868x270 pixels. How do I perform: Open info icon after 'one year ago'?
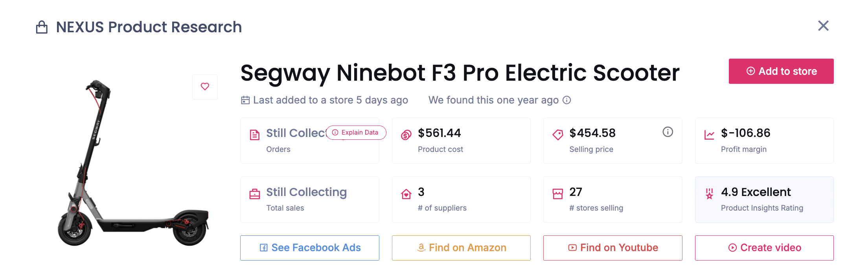coord(566,100)
